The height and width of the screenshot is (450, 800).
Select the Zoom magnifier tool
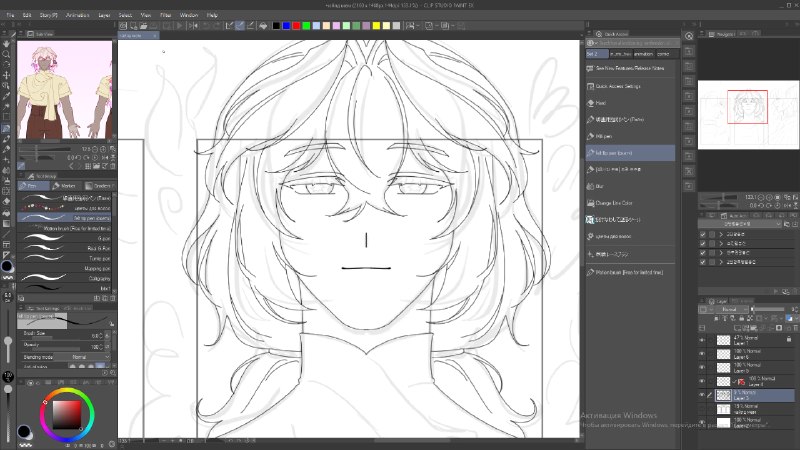click(6, 54)
